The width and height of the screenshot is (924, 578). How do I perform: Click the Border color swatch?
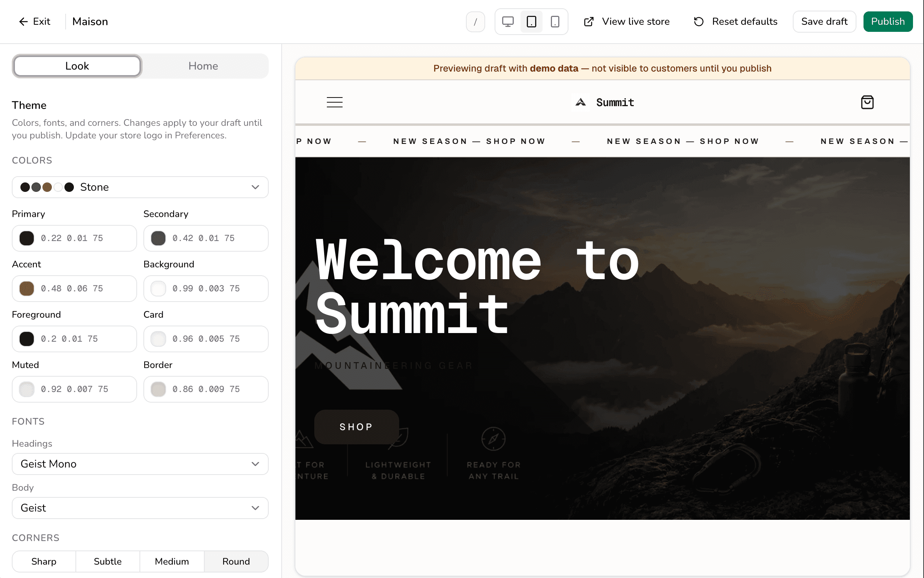(x=158, y=389)
